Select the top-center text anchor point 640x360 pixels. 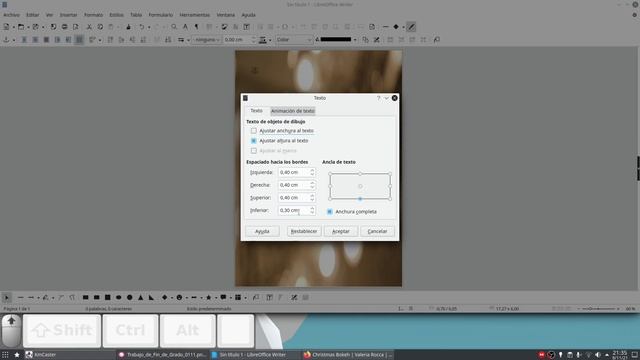tap(360, 173)
